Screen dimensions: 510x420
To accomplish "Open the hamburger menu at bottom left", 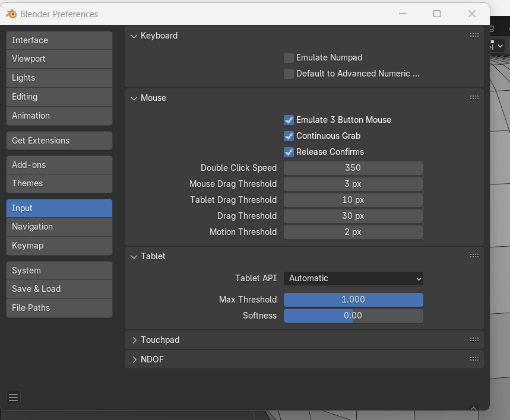I will point(13,397).
